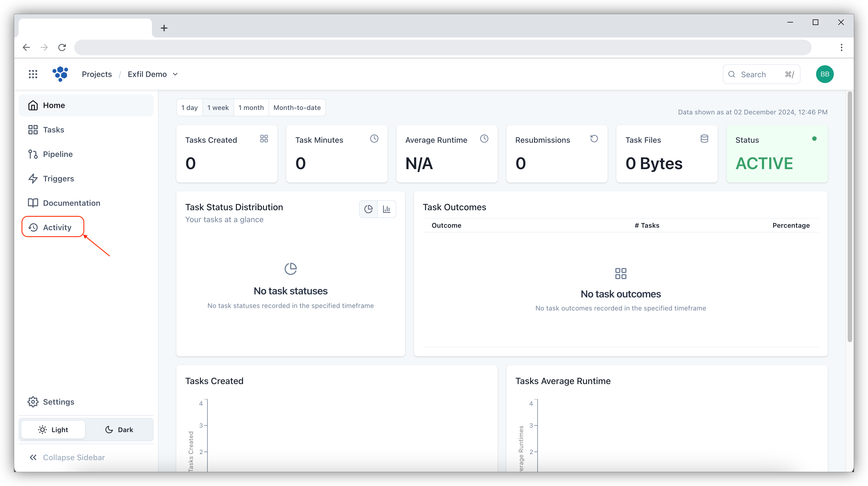The image size is (868, 486).
Task: Navigate to Projects breadcrumb link
Action: (97, 74)
